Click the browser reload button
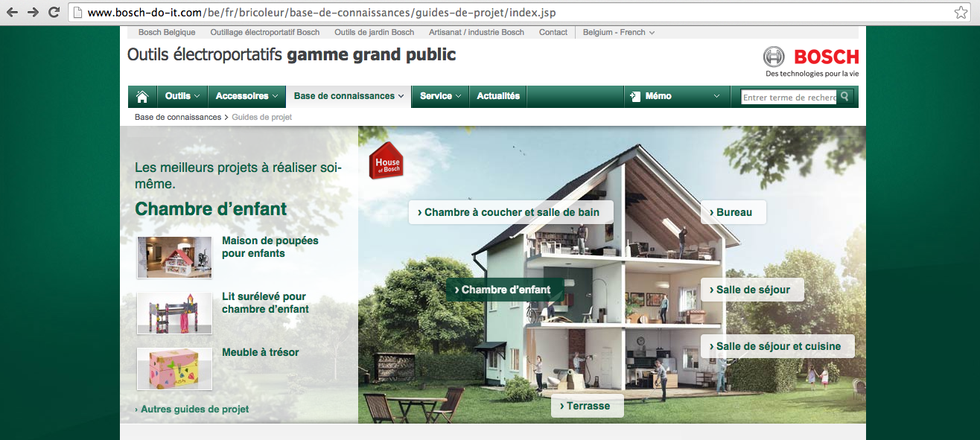The height and width of the screenshot is (440, 980). point(54,13)
